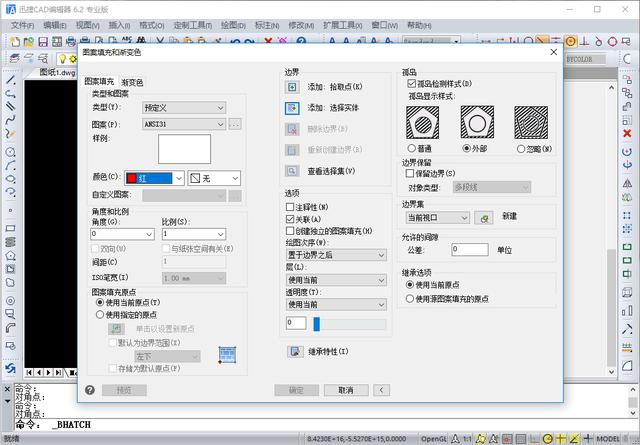Screen dimensions: 640x445
Task: Click the red X delete icon on right toolbar
Action: 627,134
